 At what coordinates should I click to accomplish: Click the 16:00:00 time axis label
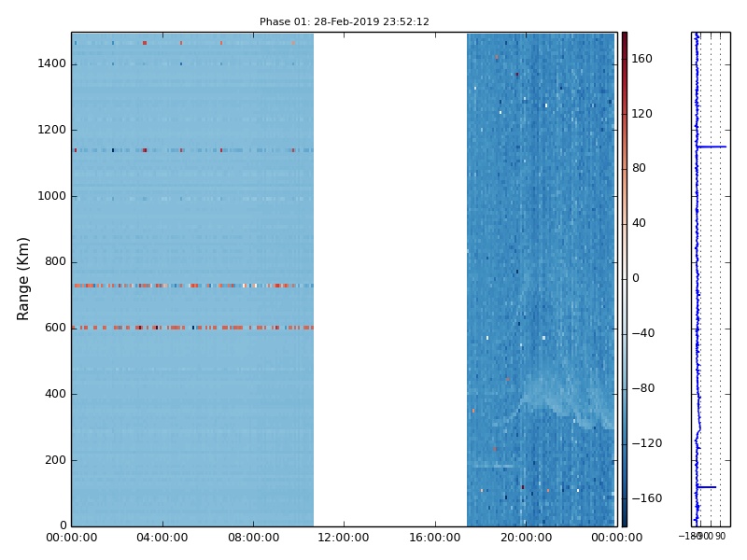pyautogui.click(x=435, y=538)
